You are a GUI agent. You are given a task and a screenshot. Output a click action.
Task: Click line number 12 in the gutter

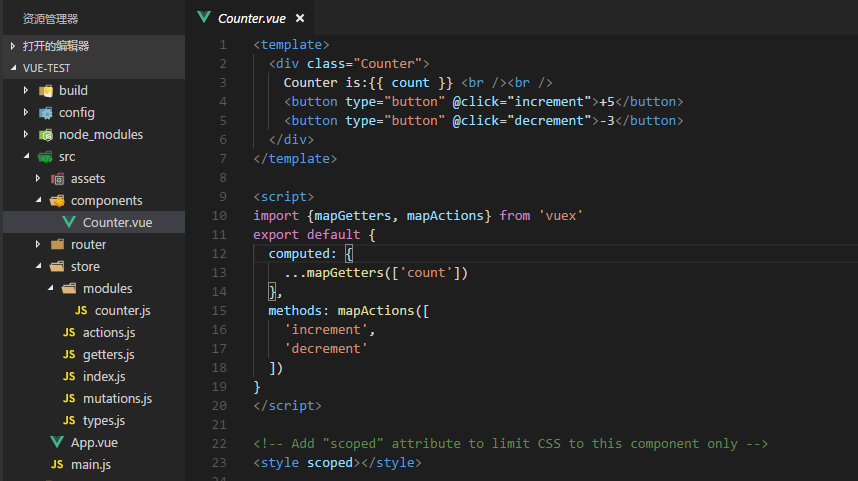click(x=219, y=254)
